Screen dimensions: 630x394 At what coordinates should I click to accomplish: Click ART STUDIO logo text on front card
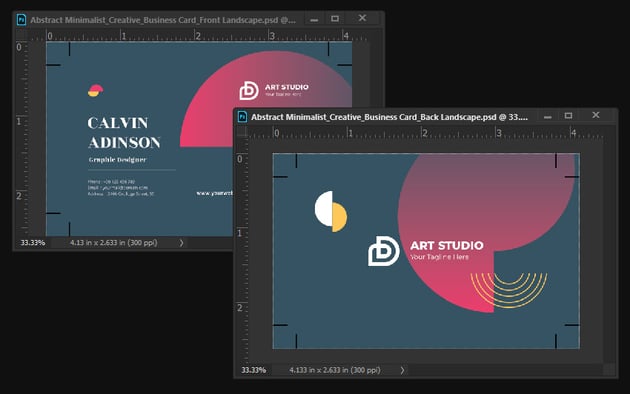coord(286,87)
